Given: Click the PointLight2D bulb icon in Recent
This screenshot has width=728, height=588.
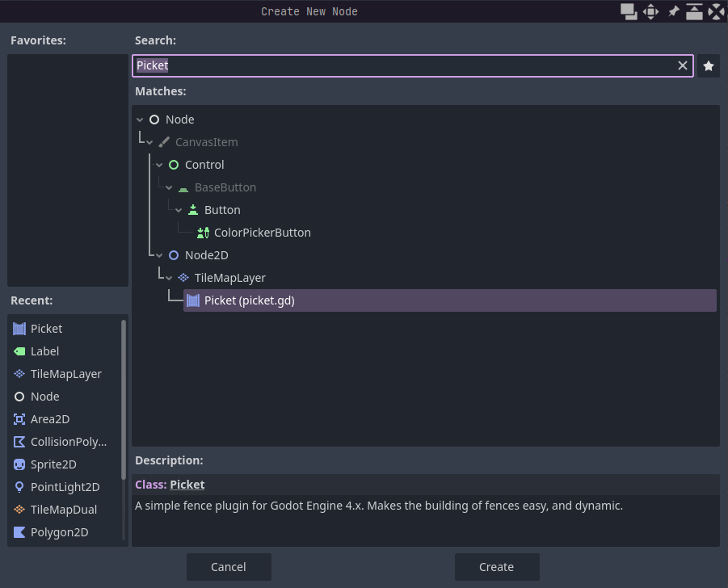Looking at the screenshot, I should (19, 487).
